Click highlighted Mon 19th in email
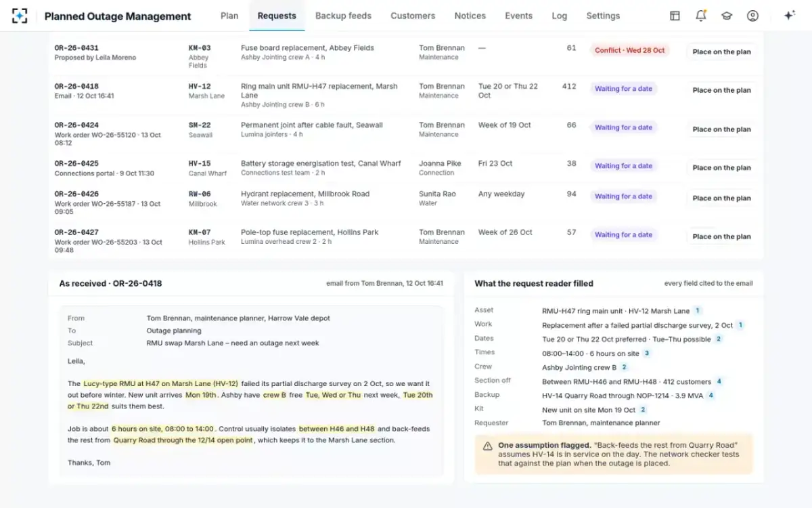Screen dimensions: 812x508 pos(202,395)
